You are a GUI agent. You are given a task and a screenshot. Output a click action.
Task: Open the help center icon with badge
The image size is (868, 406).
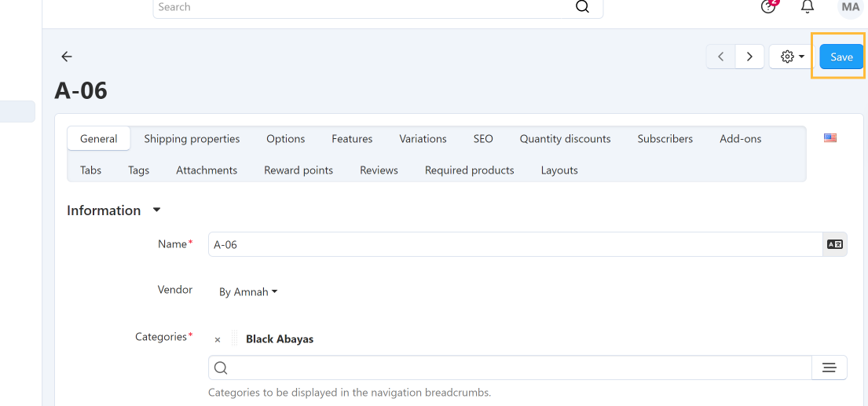768,6
